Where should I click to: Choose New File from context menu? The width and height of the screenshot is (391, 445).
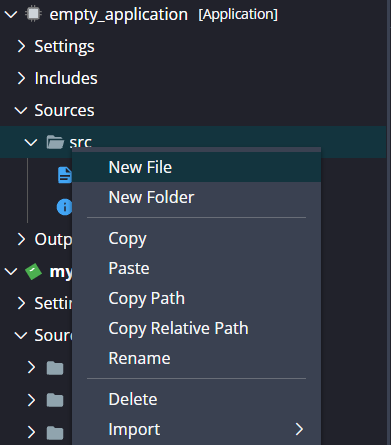coord(196,167)
